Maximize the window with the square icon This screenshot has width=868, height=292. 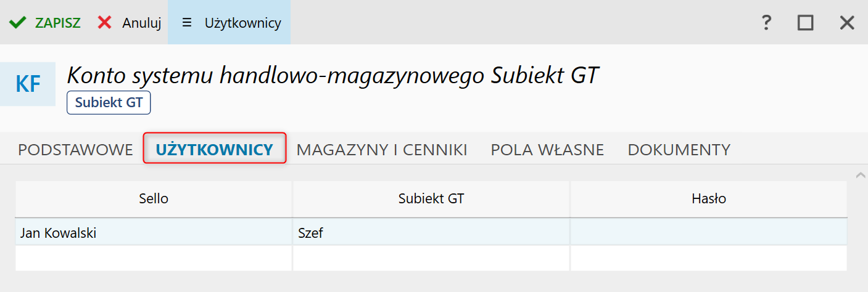[805, 23]
